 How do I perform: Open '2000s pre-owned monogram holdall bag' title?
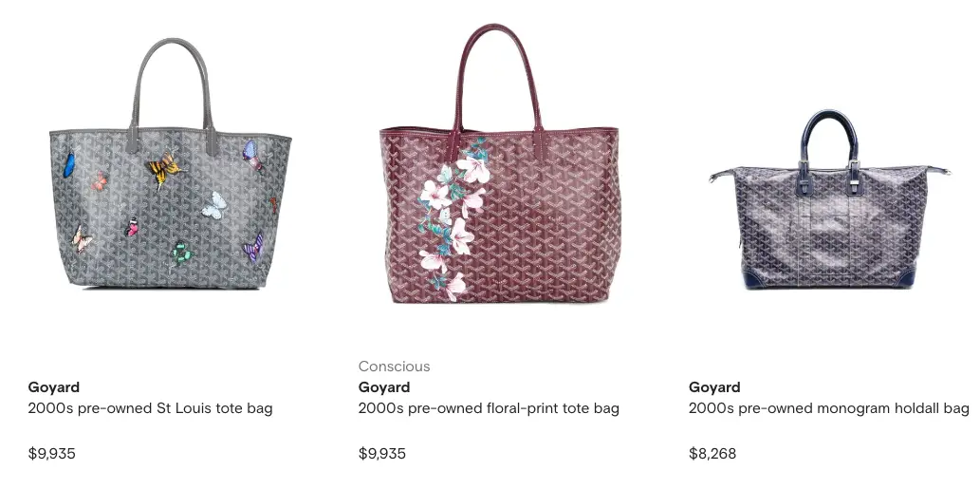pos(829,408)
